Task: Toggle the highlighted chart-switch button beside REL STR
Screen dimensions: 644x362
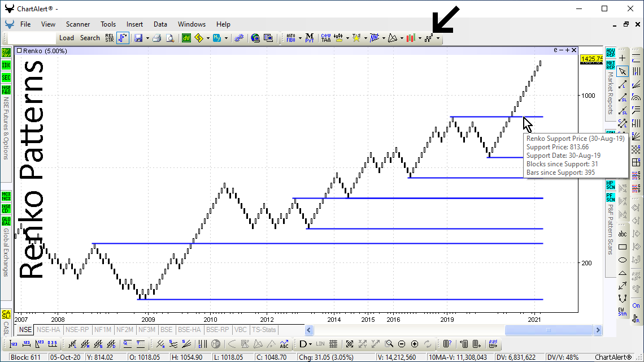Action: click(x=123, y=38)
